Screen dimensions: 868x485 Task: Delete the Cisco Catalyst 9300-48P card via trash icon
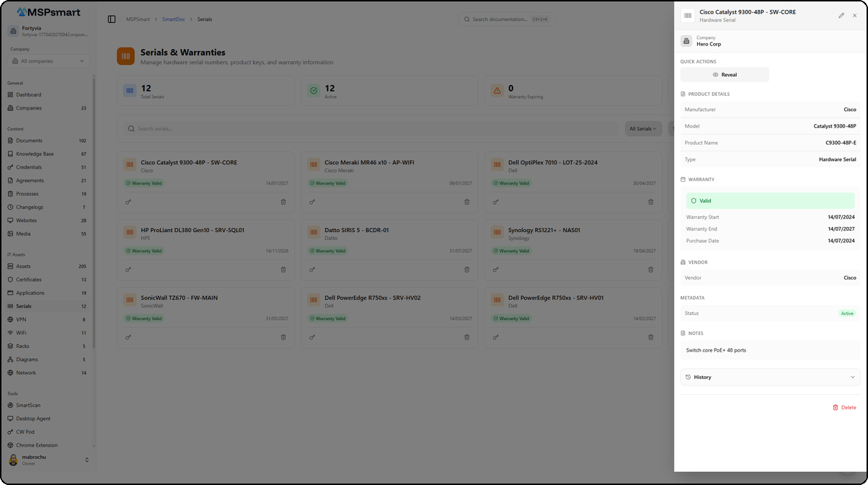(x=283, y=203)
